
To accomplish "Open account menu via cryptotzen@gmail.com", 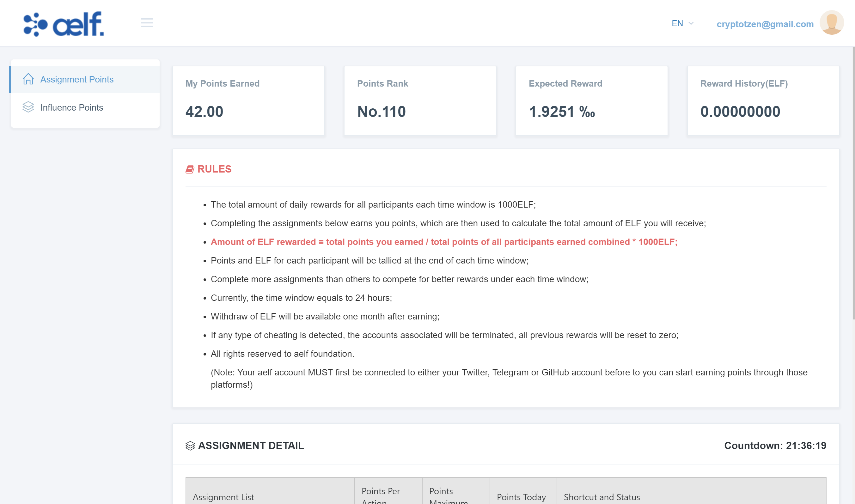I will [765, 24].
